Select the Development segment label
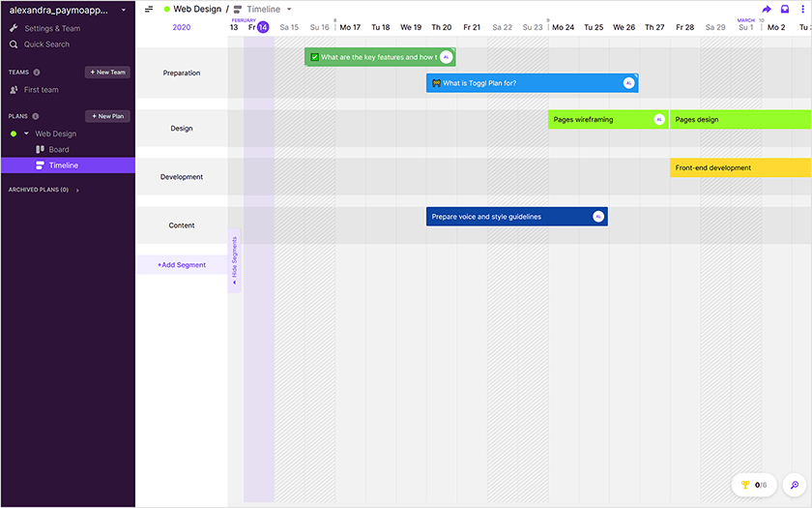 tap(182, 177)
